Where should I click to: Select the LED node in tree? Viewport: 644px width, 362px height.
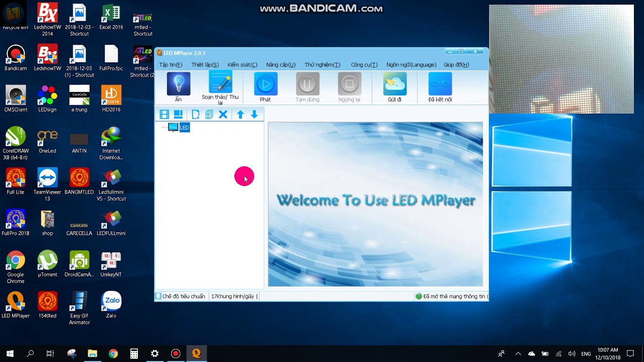185,128
